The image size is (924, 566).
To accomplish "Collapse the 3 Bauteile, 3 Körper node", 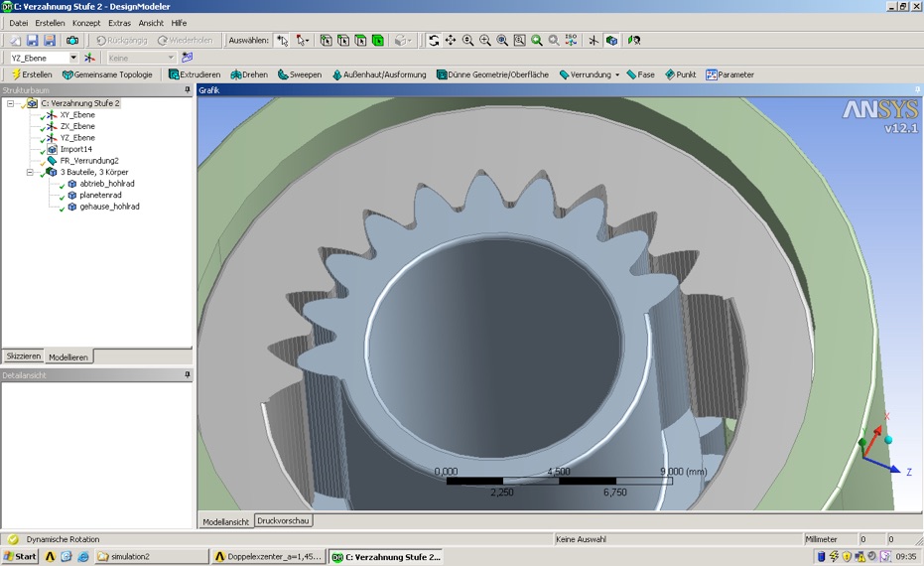I will [30, 172].
